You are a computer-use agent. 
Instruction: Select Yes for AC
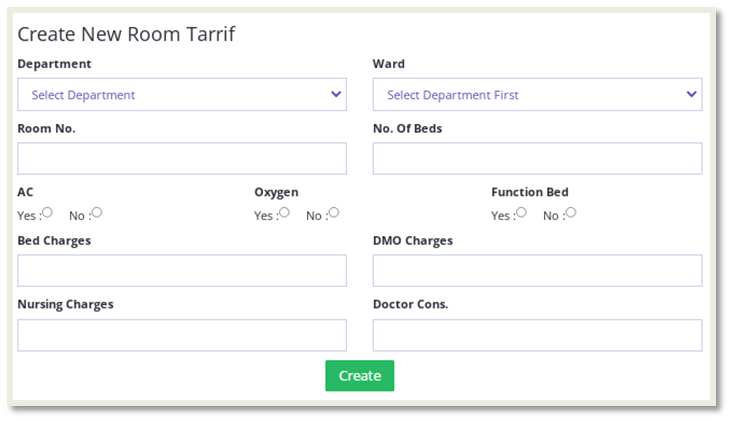[x=47, y=213]
